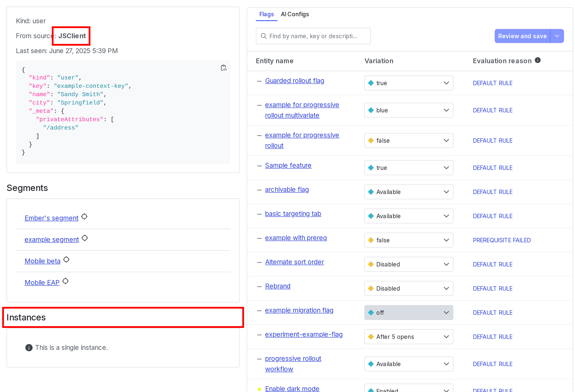
Task: Open the variation dropdown for example for progressive rollout
Action: pos(409,140)
